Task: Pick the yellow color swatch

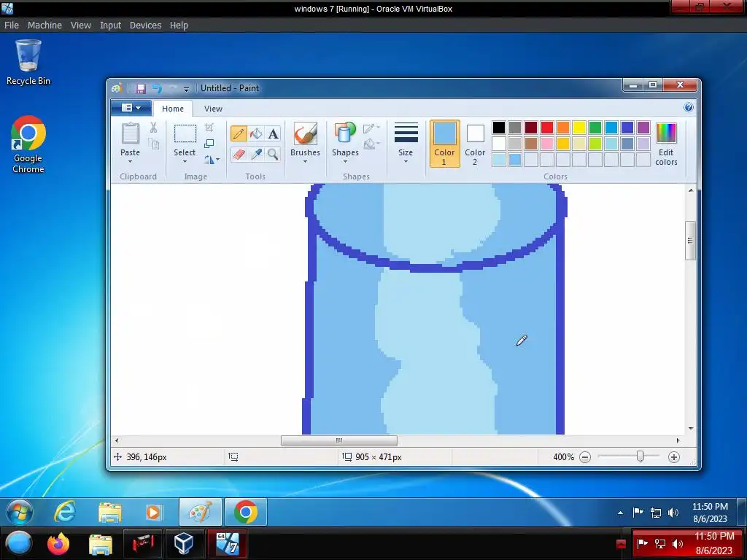Action: [x=578, y=127]
